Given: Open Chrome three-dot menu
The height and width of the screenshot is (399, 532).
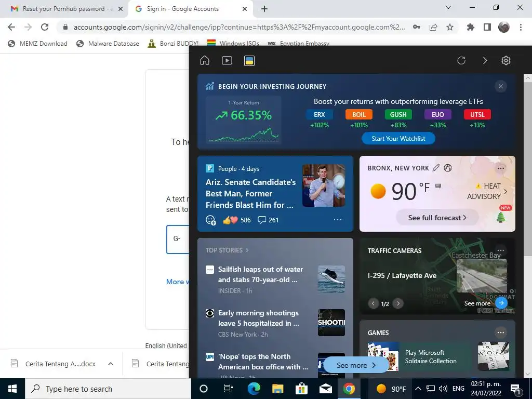Looking at the screenshot, I should 521,27.
